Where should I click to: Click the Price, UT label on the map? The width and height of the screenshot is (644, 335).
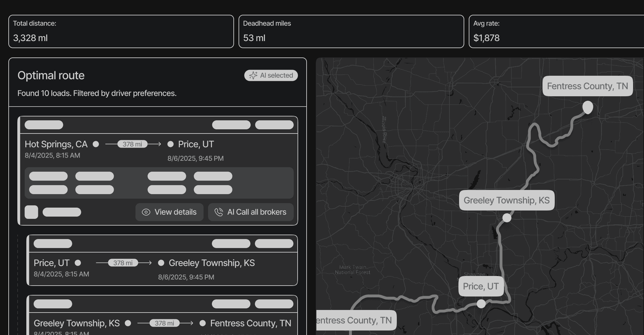(x=481, y=286)
